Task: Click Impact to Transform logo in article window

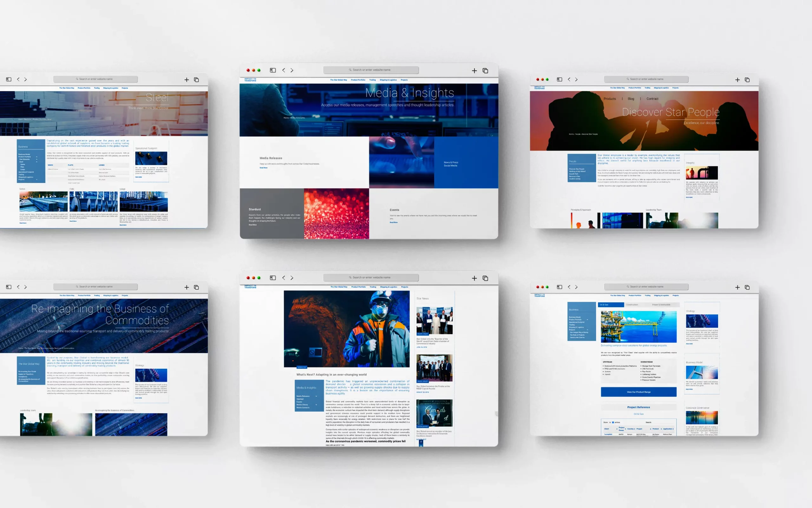Action: [250, 287]
